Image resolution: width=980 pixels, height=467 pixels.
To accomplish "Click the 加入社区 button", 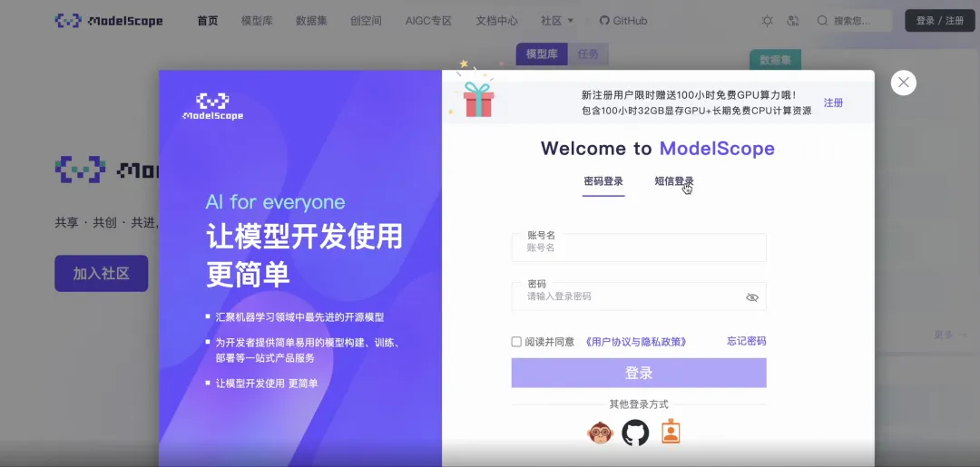I will click(102, 274).
